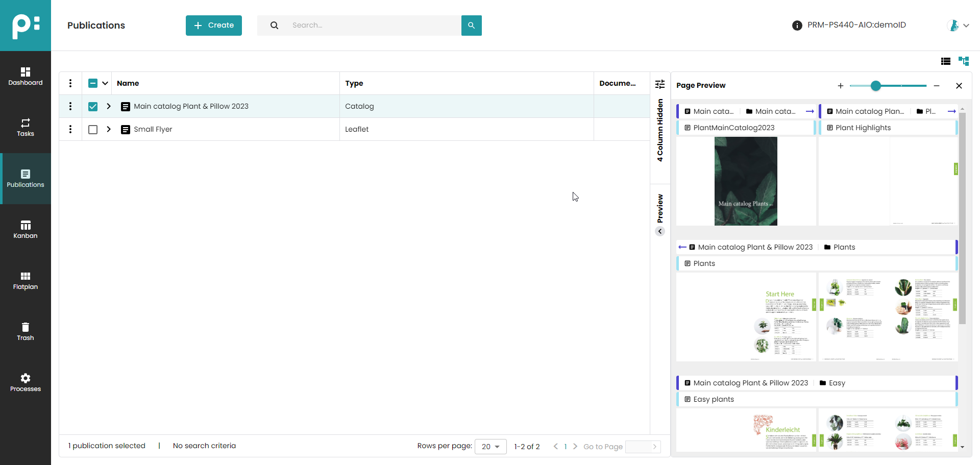Open the Tasks menu item
The height and width of the screenshot is (465, 980).
[x=25, y=128]
